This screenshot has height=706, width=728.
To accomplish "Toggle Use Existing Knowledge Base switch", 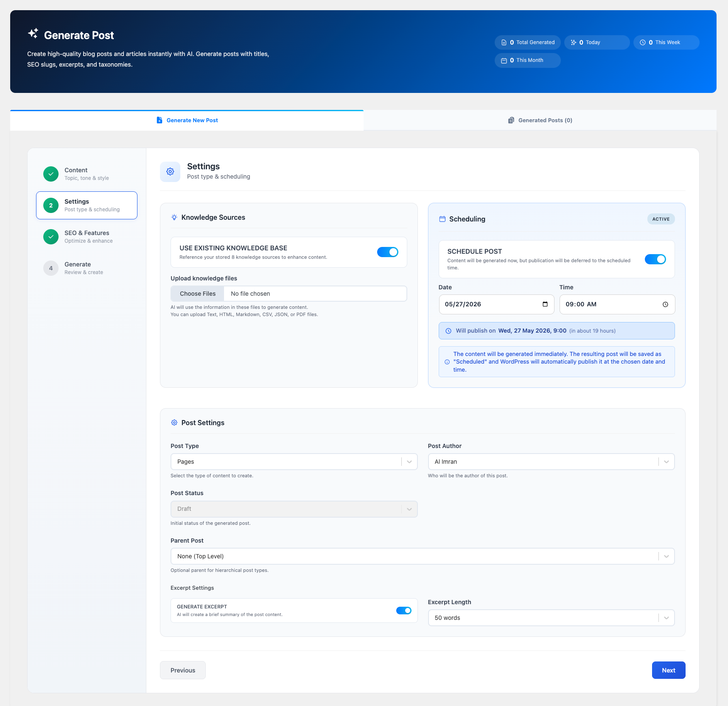I will pos(388,252).
